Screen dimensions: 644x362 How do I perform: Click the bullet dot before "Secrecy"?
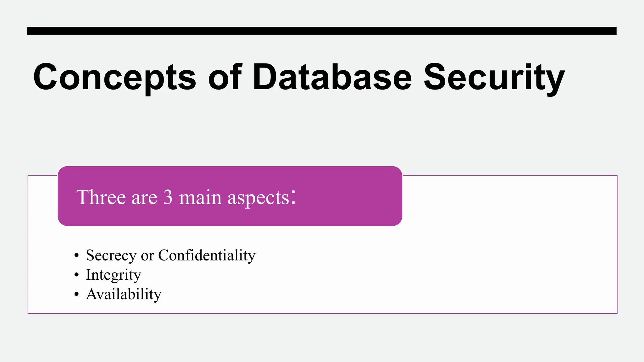tap(76, 255)
